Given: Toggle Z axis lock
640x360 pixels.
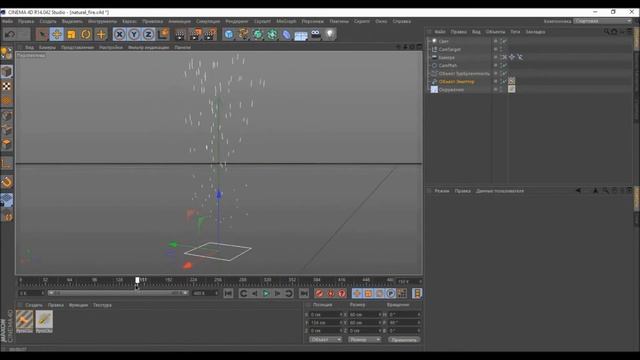Looking at the screenshot, I should [148, 34].
